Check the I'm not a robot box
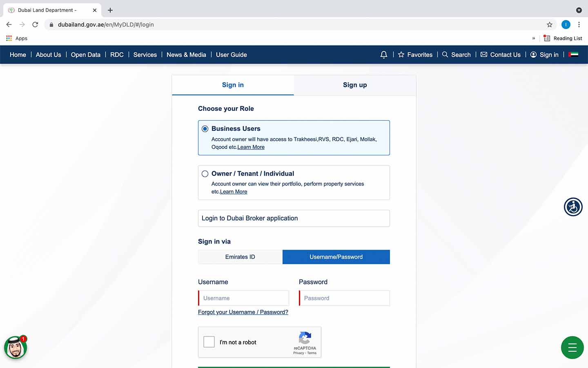This screenshot has width=588, height=368. pyautogui.click(x=209, y=342)
